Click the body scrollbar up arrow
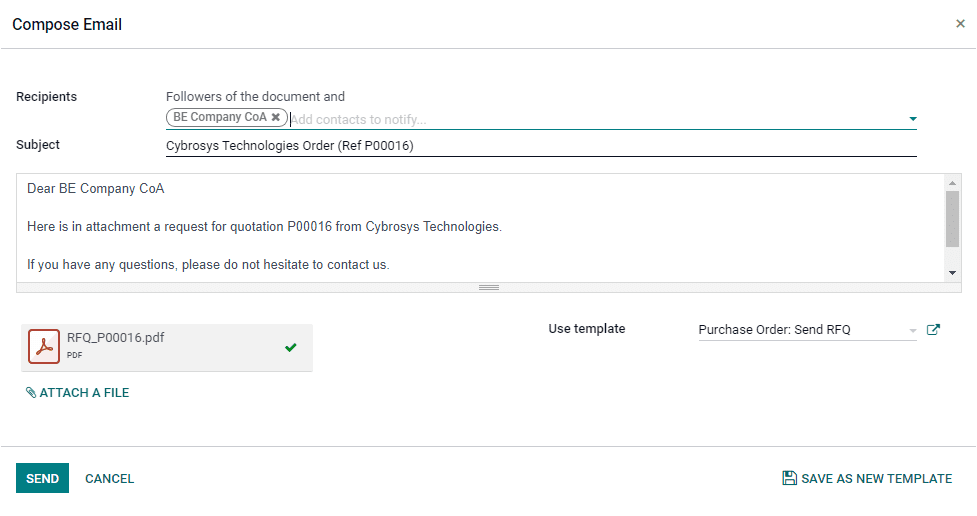This screenshot has width=977, height=516. coord(952,183)
